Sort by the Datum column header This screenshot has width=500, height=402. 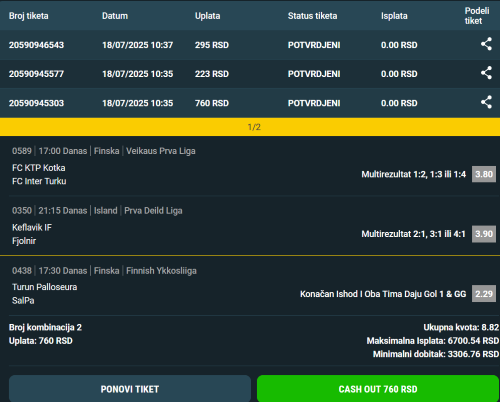click(115, 16)
